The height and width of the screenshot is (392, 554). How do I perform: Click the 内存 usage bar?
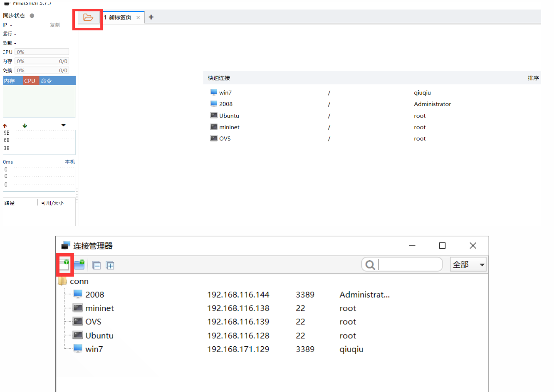(42, 61)
